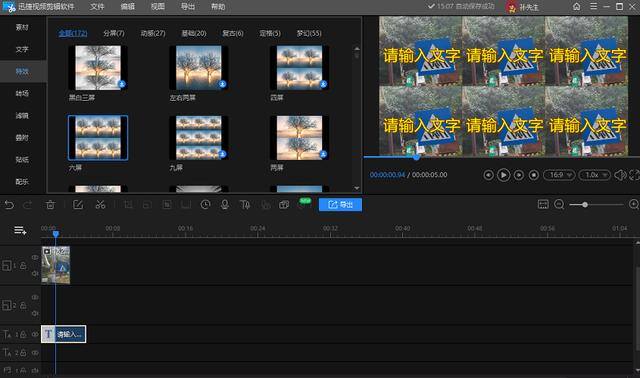Download the 两屏 effect
This screenshot has width=640, height=378.
point(323,154)
